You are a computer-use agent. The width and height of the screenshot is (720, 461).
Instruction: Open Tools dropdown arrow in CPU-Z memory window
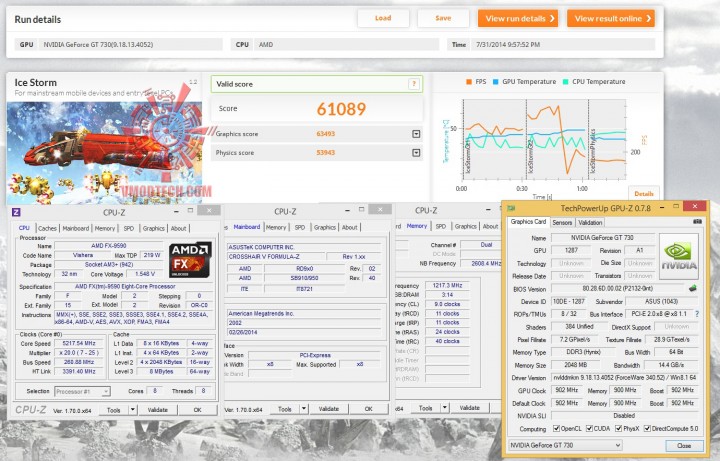coord(444,408)
